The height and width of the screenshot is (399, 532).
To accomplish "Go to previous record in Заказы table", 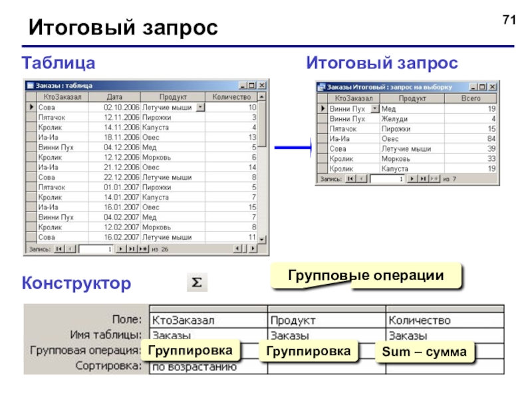I will click(x=70, y=249).
